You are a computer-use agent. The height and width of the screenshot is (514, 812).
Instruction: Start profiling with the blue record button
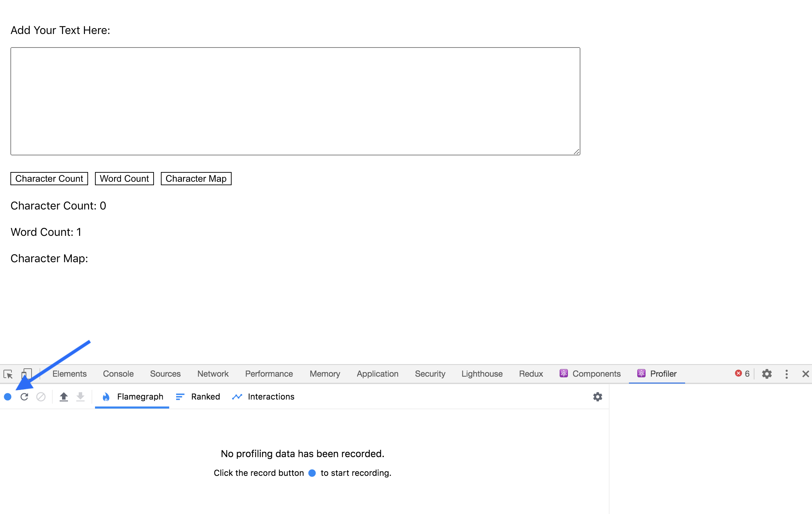coord(8,397)
